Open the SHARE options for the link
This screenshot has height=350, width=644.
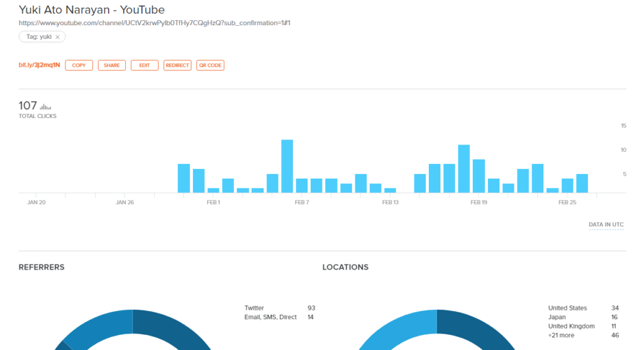[x=112, y=65]
